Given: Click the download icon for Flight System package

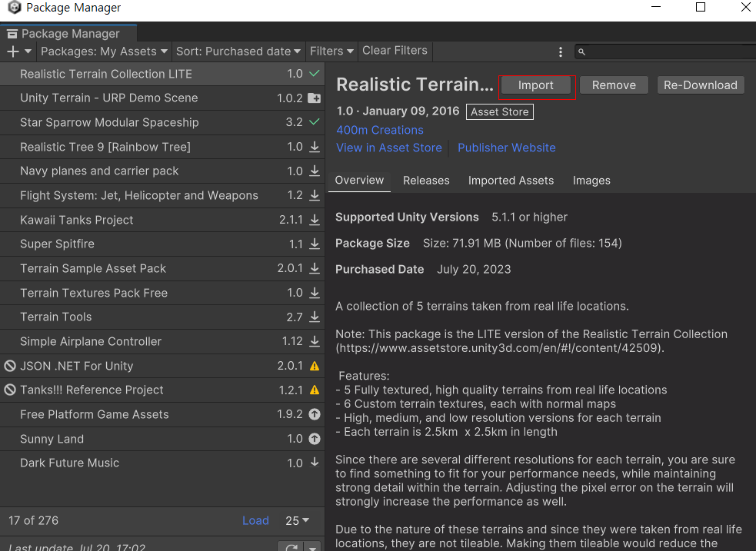Looking at the screenshot, I should click(x=315, y=195).
